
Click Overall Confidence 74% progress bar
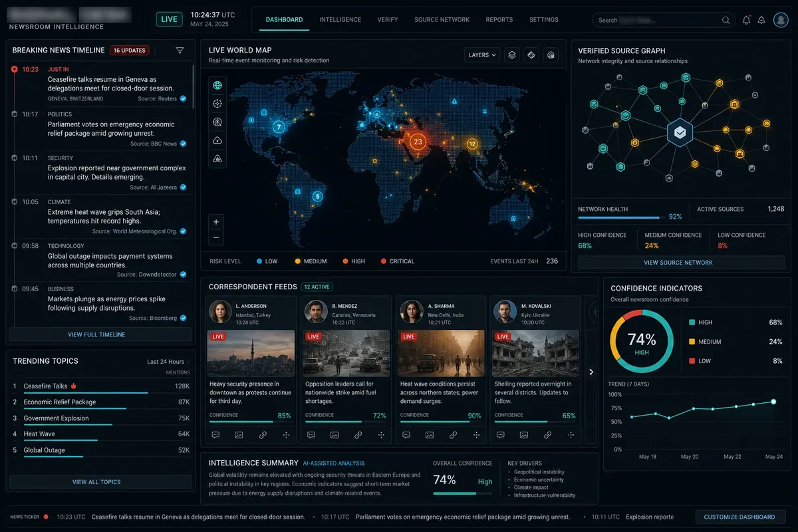coord(463,493)
